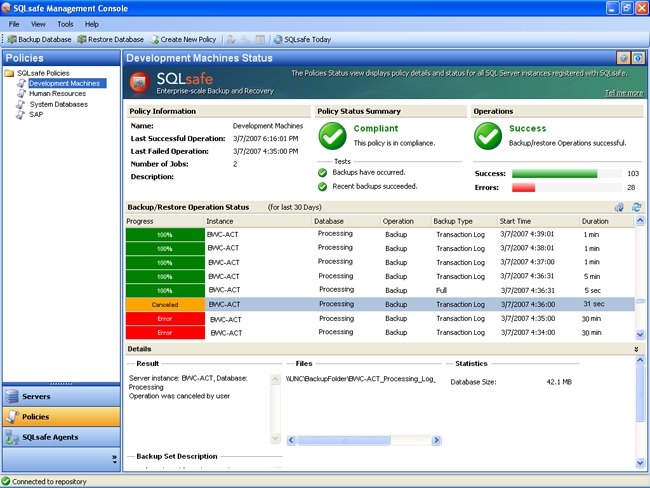The width and height of the screenshot is (650, 488).
Task: Click the backup file path text
Action: pyautogui.click(x=360, y=379)
